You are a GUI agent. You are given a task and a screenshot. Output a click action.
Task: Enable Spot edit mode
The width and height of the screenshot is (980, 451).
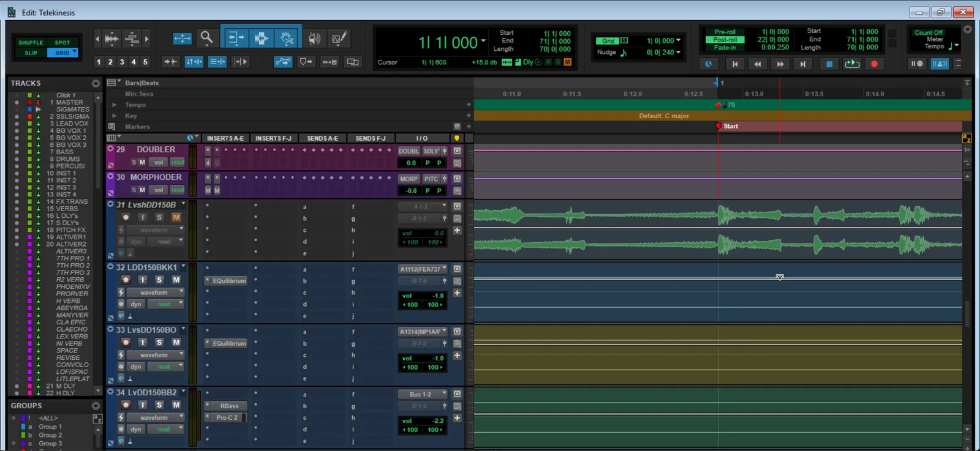(x=62, y=43)
